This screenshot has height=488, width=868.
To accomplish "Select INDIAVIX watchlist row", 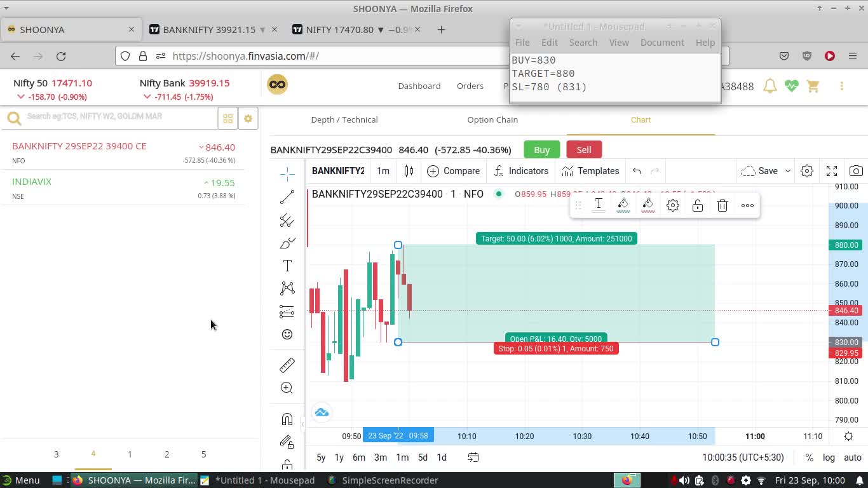I will [123, 188].
